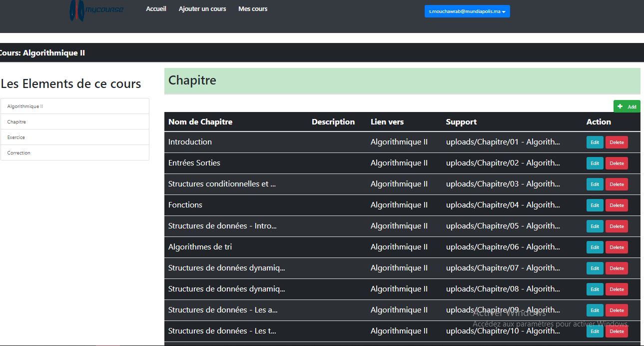Select Algorithmique II in sidebar list
The height and width of the screenshot is (346, 644).
(75, 106)
